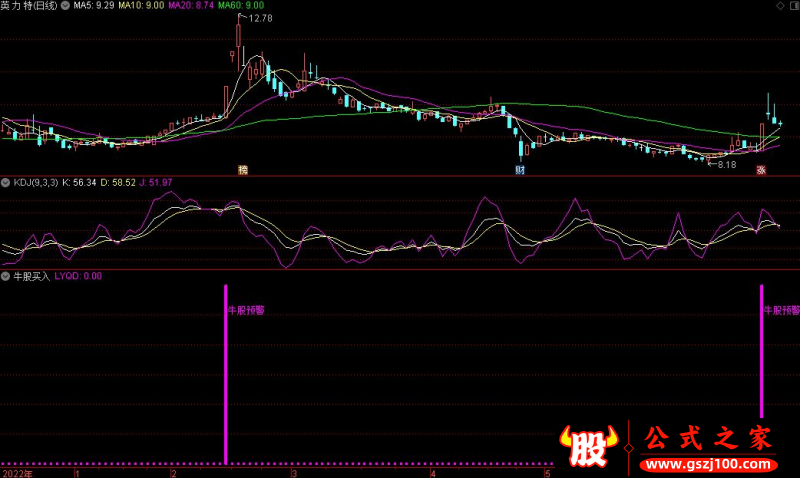Image resolution: width=800 pixels, height=478 pixels.
Task: Click the 榜 ranking marker icon
Action: click(x=242, y=170)
